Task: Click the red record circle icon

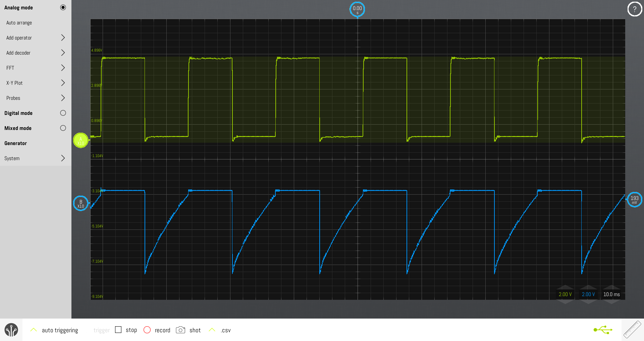Action: coord(147,330)
